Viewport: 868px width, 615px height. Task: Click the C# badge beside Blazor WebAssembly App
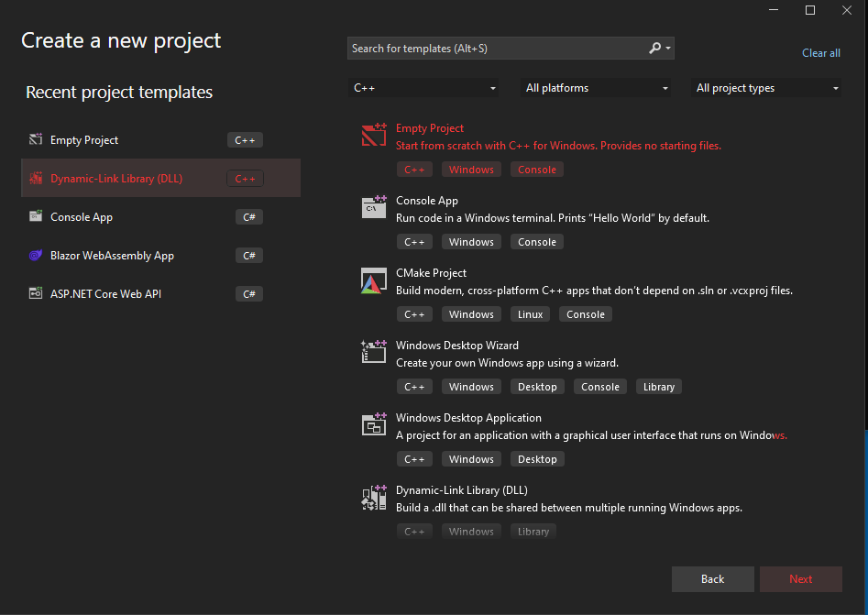(249, 255)
